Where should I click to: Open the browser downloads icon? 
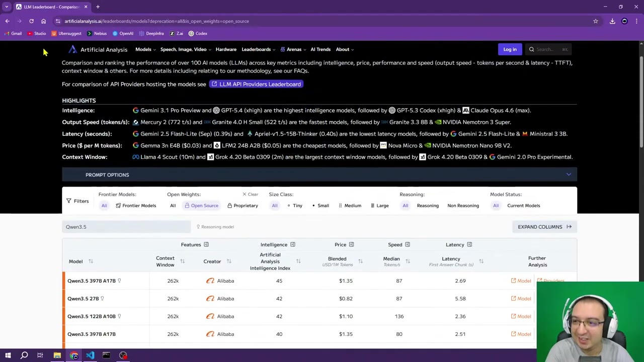pyautogui.click(x=612, y=21)
